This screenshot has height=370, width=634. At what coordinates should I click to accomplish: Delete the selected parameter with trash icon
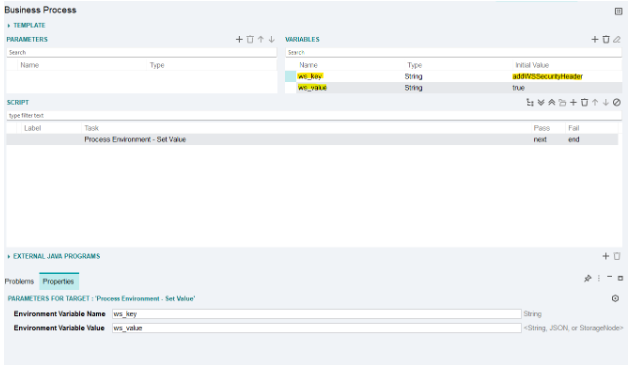[x=250, y=39]
